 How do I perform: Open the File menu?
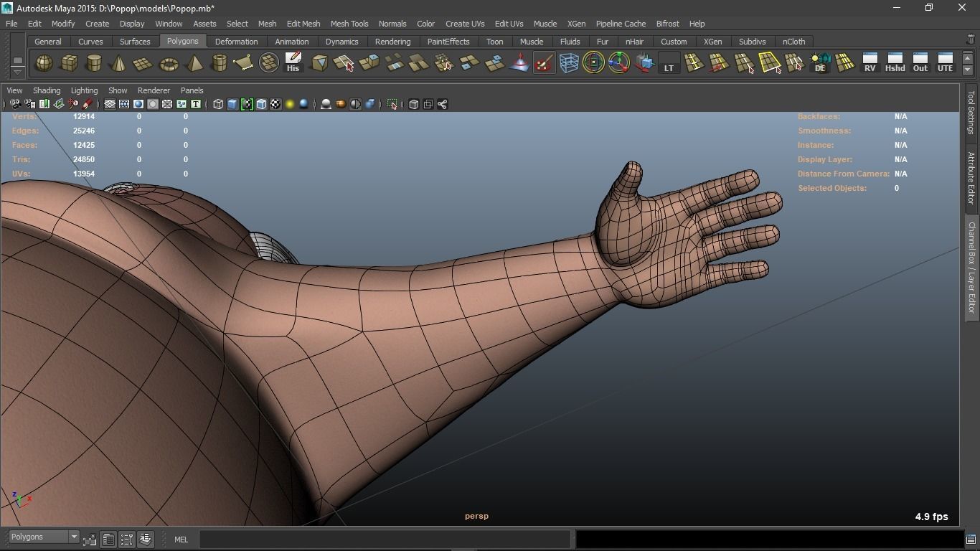11,24
